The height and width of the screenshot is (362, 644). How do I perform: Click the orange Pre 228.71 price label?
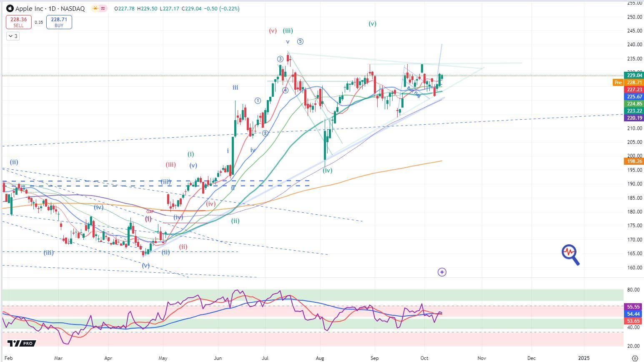(628, 83)
